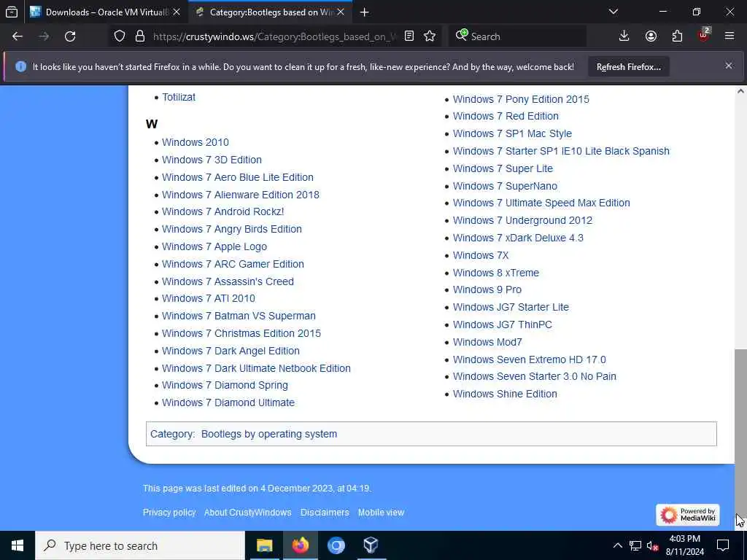Open the taskbar clock and date

click(684, 545)
